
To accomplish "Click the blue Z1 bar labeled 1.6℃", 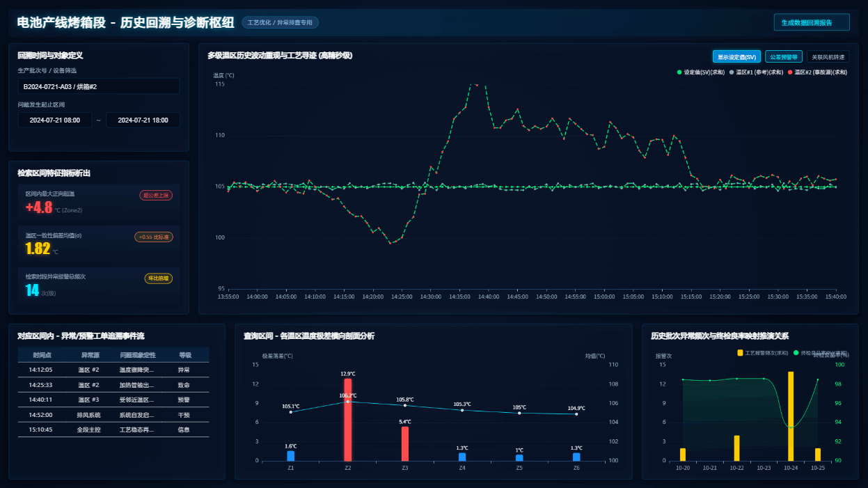I will point(291,456).
